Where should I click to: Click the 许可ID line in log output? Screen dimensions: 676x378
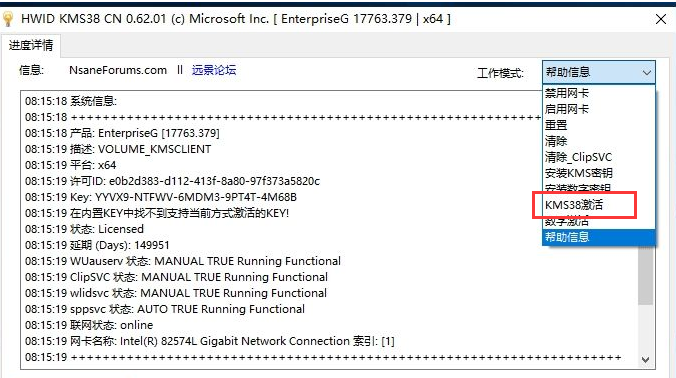[172, 181]
